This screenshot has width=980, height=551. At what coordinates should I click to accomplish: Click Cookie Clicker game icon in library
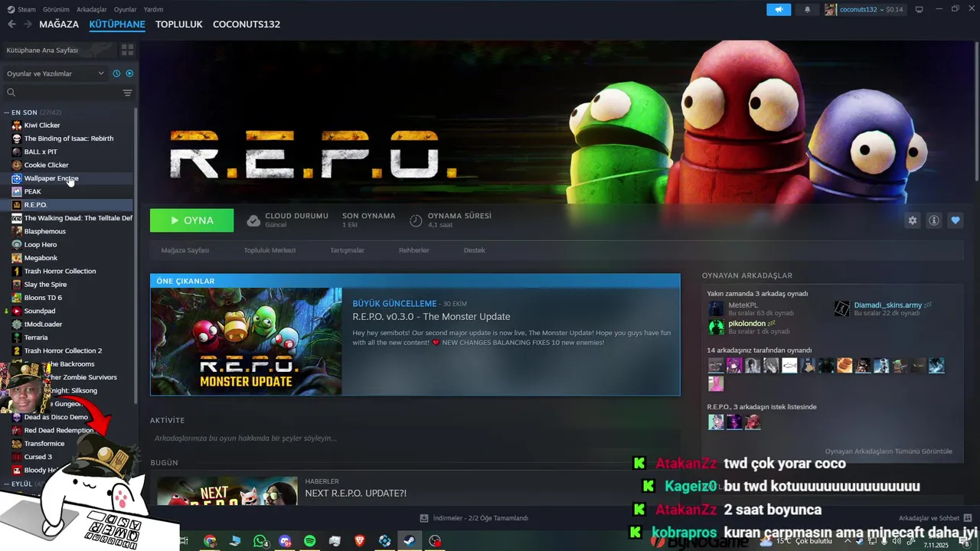[17, 165]
